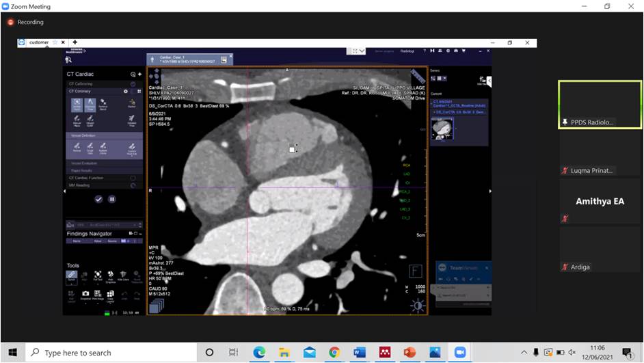
Task: Open the CT series thumbnail in Series panel
Action: 442,128
